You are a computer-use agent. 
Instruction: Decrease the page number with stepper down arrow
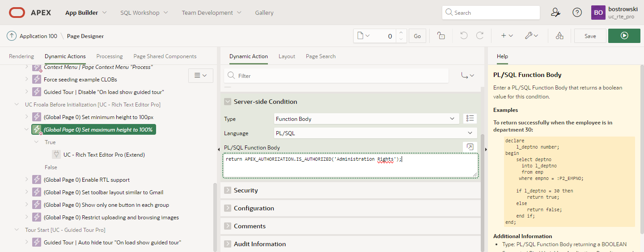pos(401,39)
